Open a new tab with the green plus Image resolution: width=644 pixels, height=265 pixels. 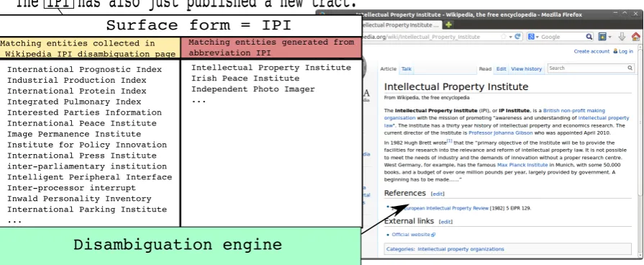click(x=448, y=25)
